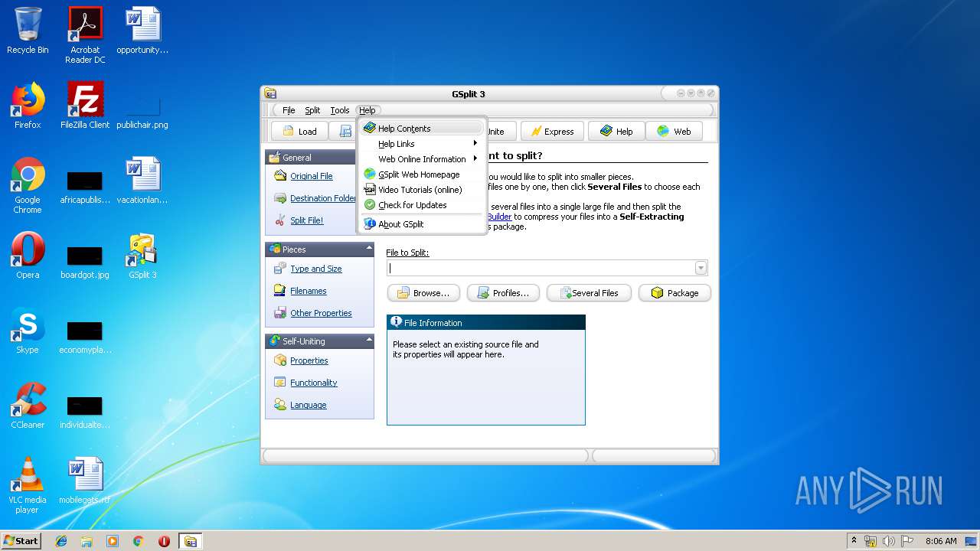The image size is (980, 551).
Task: Click the Web toolbar button
Action: pyautogui.click(x=674, y=132)
